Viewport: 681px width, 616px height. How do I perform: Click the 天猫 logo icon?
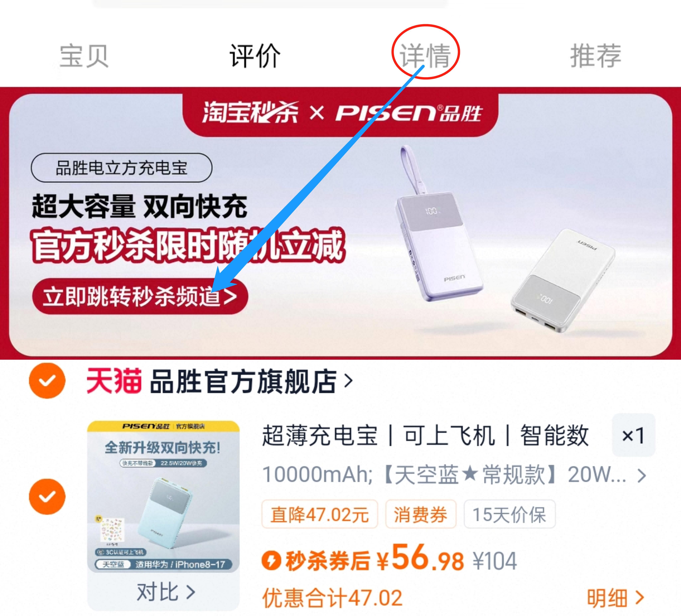(x=114, y=381)
